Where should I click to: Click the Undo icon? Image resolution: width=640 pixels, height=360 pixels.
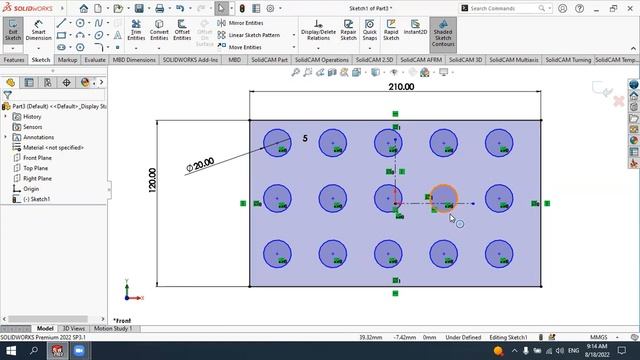click(180, 8)
